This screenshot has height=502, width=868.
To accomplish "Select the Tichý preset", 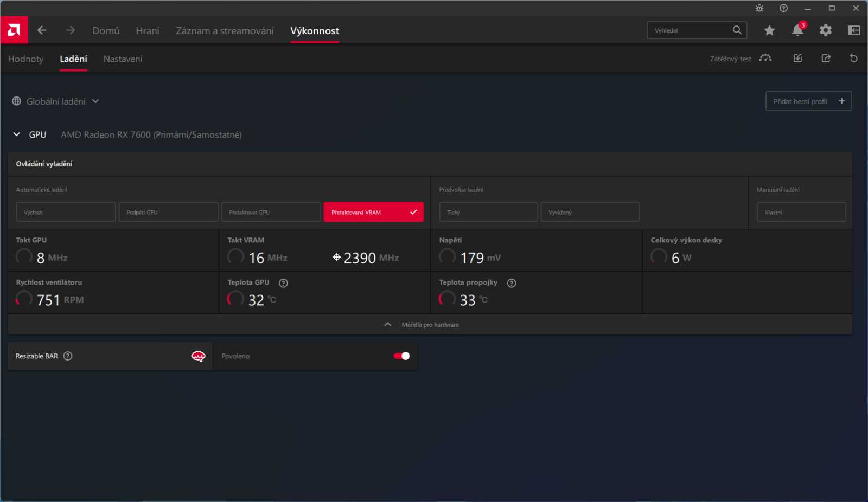I will 488,212.
